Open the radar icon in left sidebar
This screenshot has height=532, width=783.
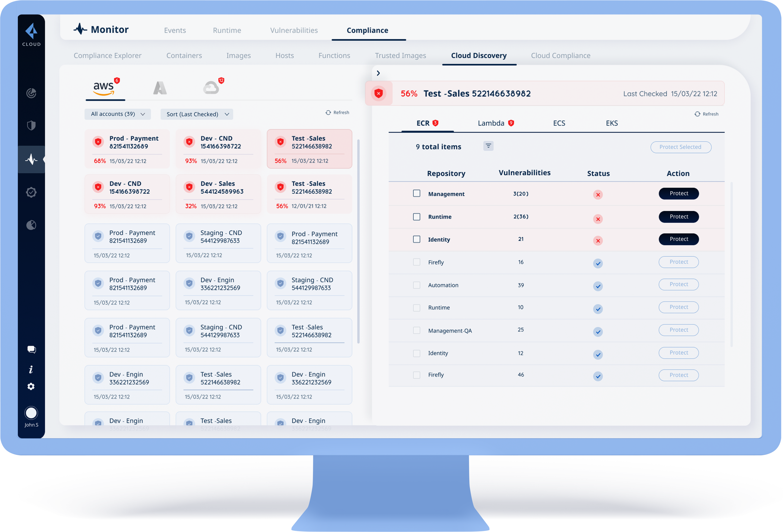[x=31, y=93]
